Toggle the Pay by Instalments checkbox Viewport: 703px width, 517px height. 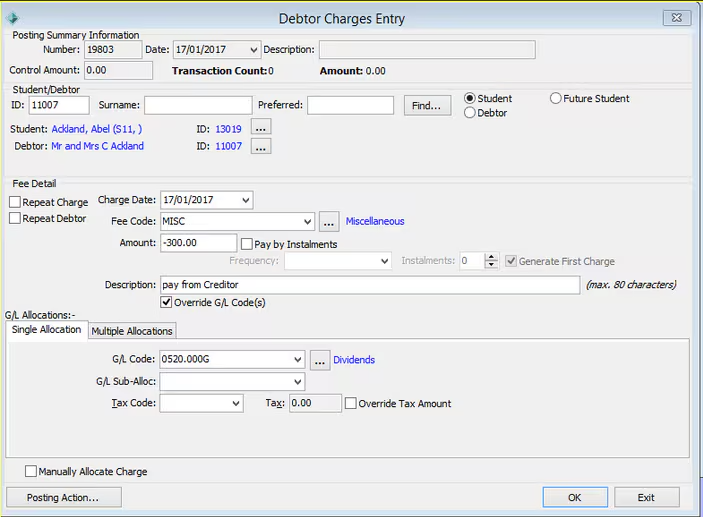tap(247, 244)
